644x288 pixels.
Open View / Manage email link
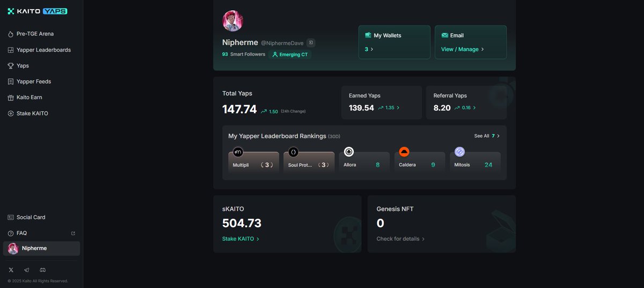(x=463, y=49)
